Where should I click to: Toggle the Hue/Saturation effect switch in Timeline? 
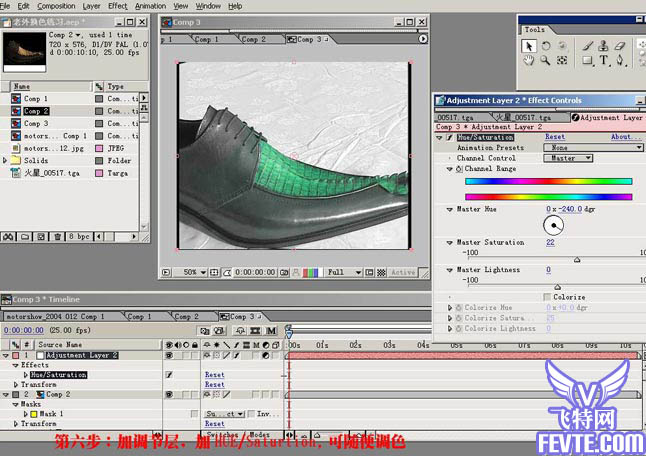click(x=169, y=375)
